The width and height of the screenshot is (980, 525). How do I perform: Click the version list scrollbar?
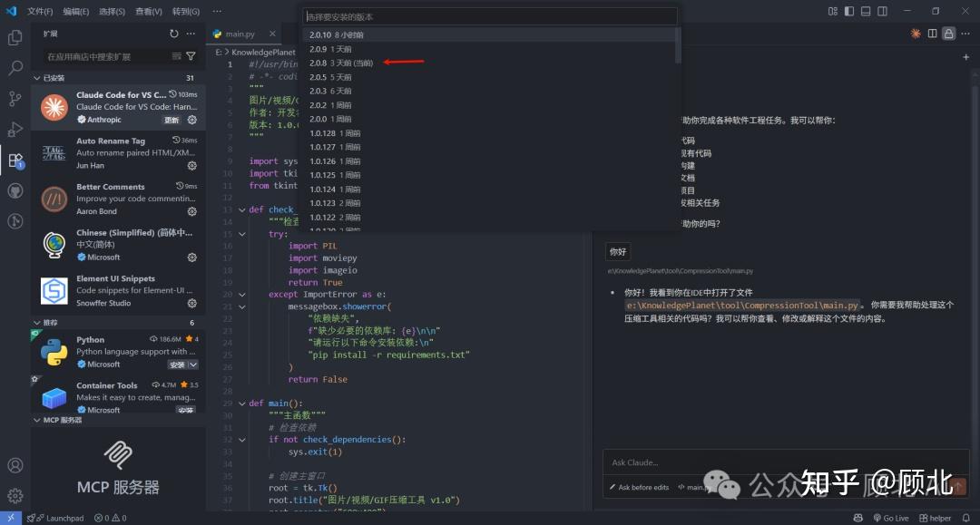(678, 45)
